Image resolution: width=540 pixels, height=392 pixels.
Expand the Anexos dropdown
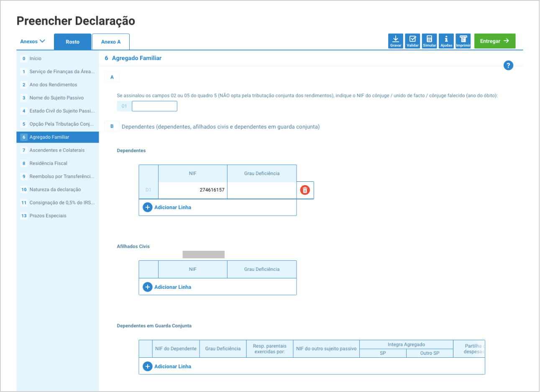point(33,41)
